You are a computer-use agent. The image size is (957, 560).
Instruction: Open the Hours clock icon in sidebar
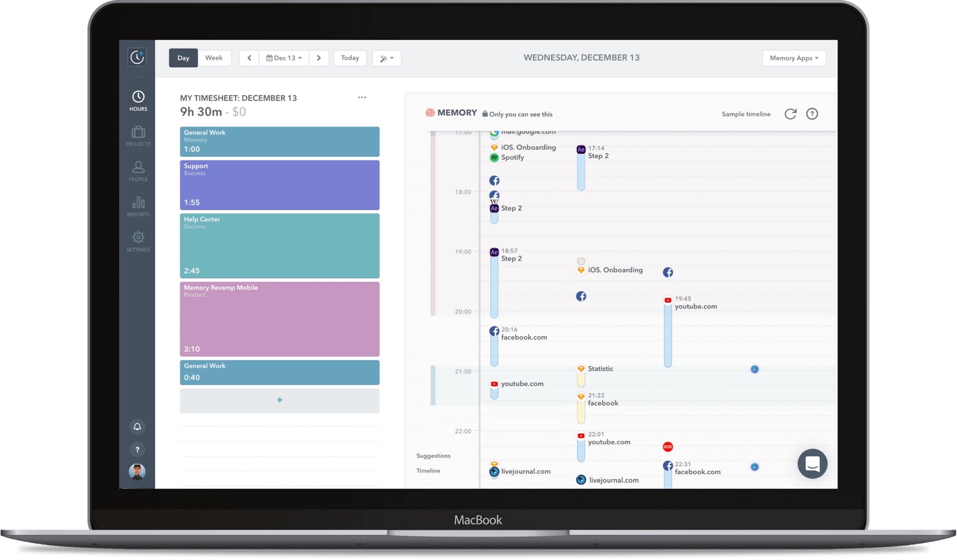click(x=138, y=96)
